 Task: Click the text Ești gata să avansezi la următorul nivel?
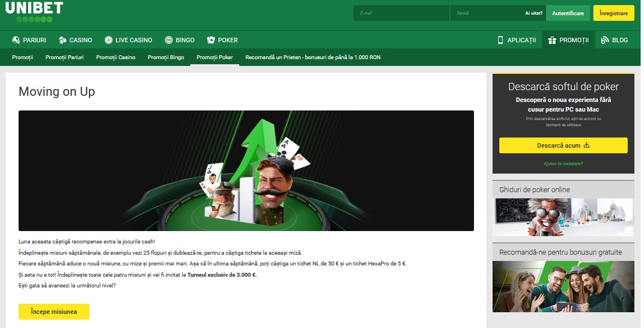pyautogui.click(x=67, y=285)
